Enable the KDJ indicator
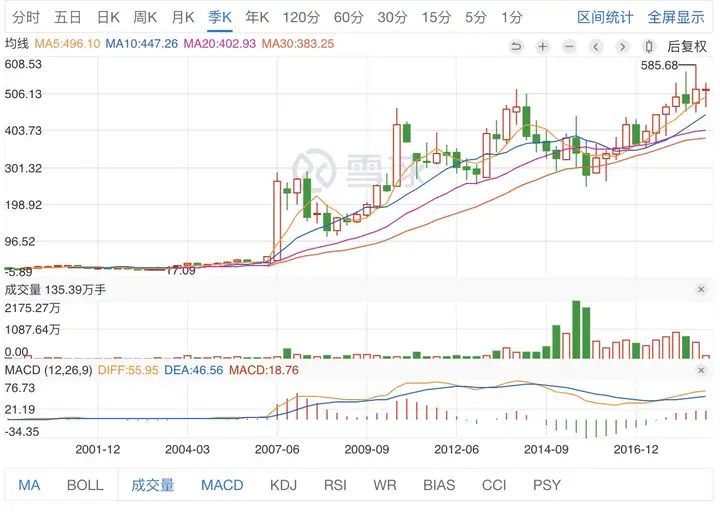720x520 pixels. coord(283,485)
